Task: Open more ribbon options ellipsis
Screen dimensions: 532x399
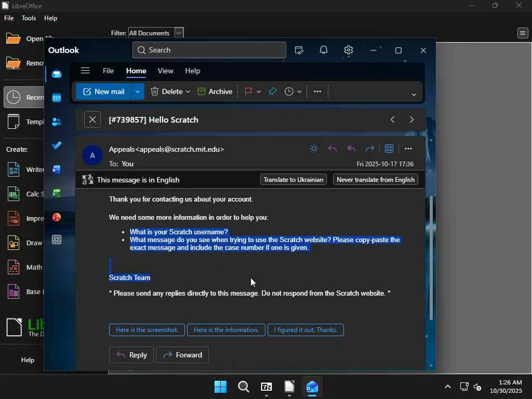Action: pyautogui.click(x=317, y=91)
